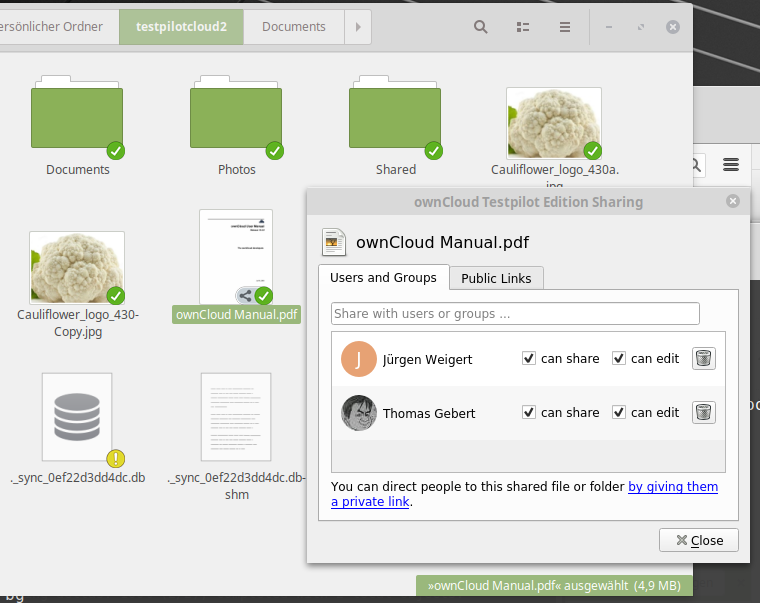Viewport: 760px width, 603px height.
Task: Select the ._sync_0ef22d3dd4dc.db-shm file icon
Action: click(236, 417)
